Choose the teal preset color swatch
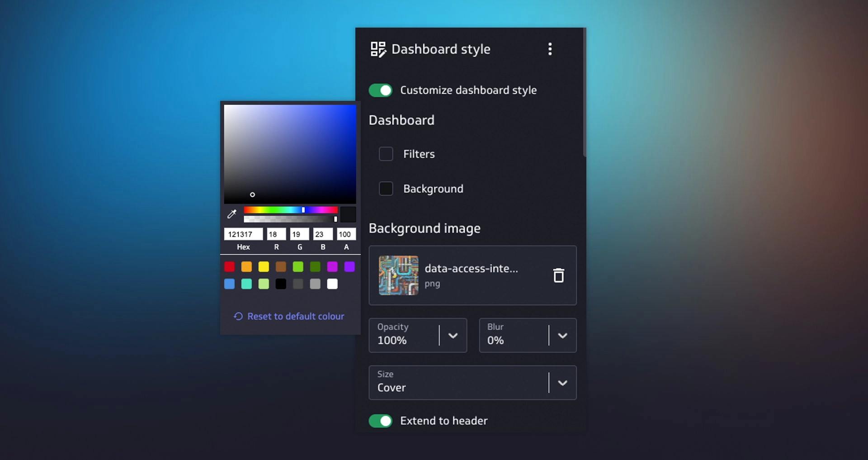This screenshot has height=460, width=868. (246, 284)
